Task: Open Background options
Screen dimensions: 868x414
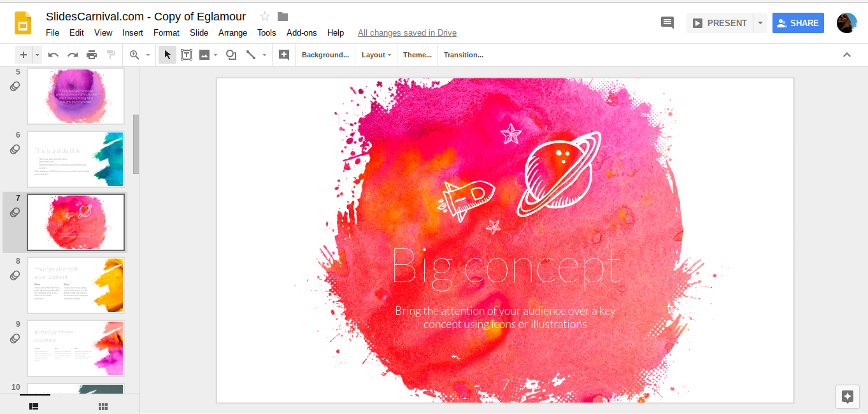Action: (x=325, y=55)
